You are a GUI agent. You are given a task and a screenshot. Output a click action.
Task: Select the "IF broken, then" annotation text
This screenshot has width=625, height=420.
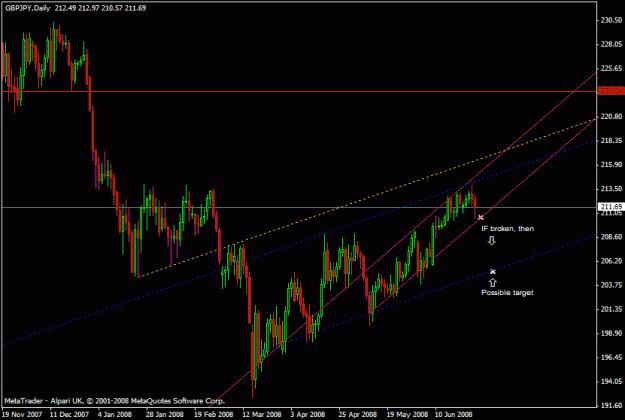point(507,229)
